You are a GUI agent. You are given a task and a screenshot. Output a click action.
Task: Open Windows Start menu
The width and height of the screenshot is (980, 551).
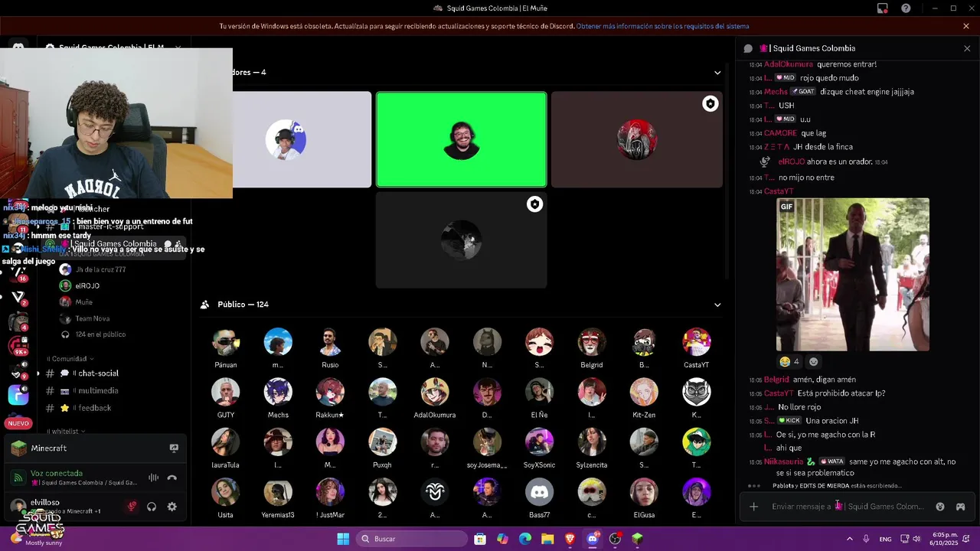[343, 539]
